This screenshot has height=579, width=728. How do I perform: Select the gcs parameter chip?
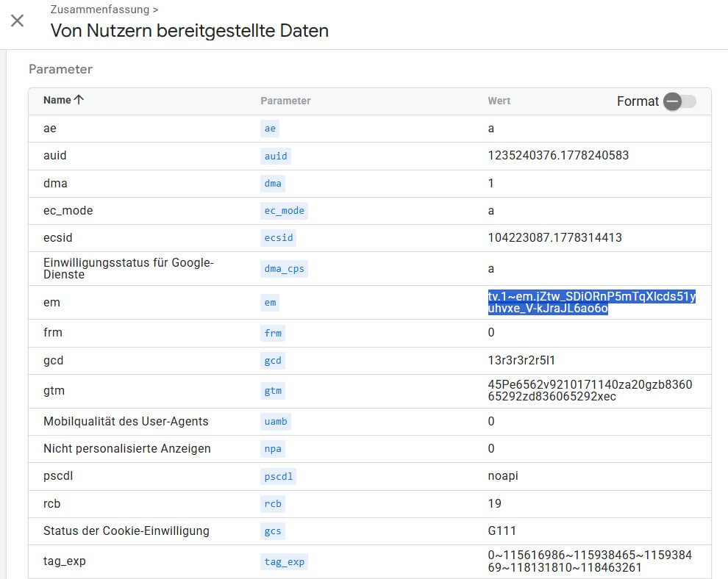(273, 531)
